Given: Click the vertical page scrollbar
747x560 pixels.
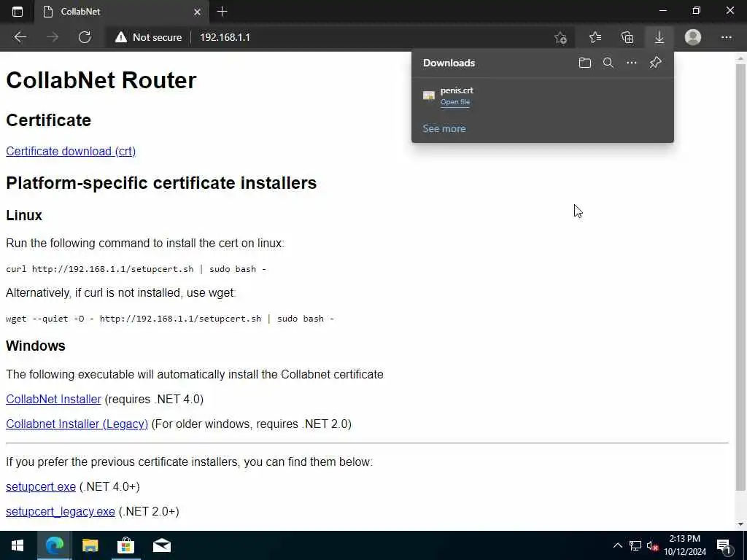Looking at the screenshot, I should [740, 276].
